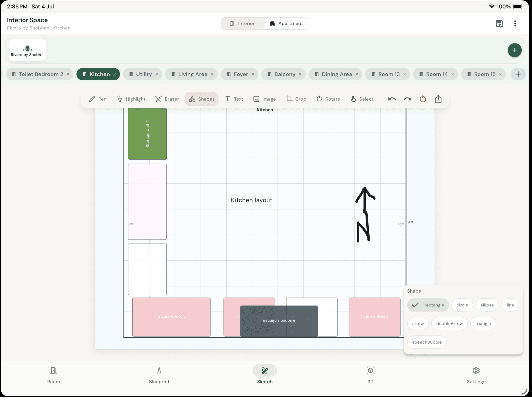Close the Dining Area tab
Viewport: 532px width, 397px height.
click(357, 74)
